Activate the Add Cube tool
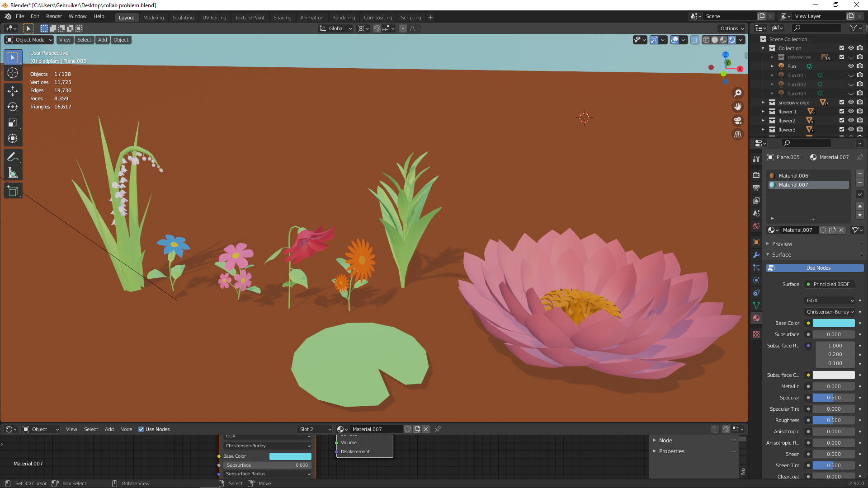This screenshot has height=488, width=868. click(13, 191)
